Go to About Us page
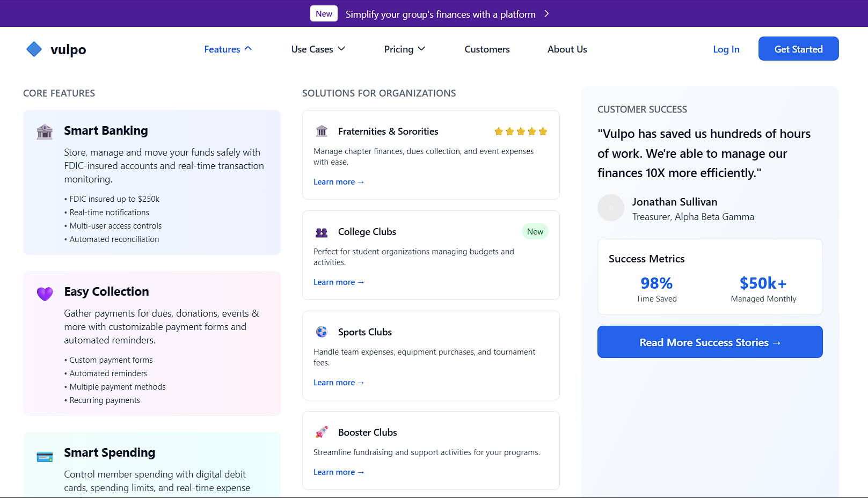Viewport: 868px width, 498px height. pyautogui.click(x=567, y=49)
